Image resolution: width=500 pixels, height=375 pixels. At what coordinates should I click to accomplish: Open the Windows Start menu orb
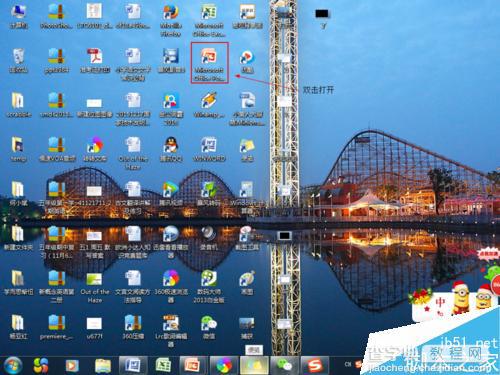(x=12, y=365)
